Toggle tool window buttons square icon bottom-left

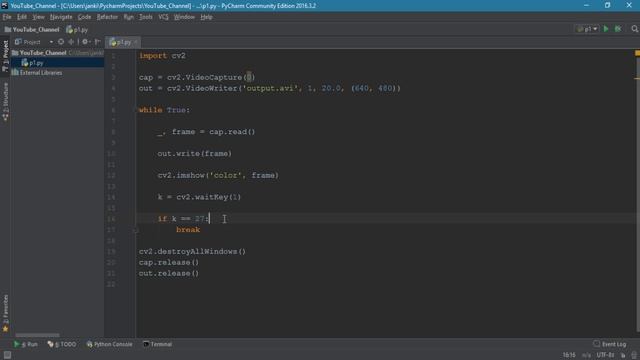[x=7, y=355]
